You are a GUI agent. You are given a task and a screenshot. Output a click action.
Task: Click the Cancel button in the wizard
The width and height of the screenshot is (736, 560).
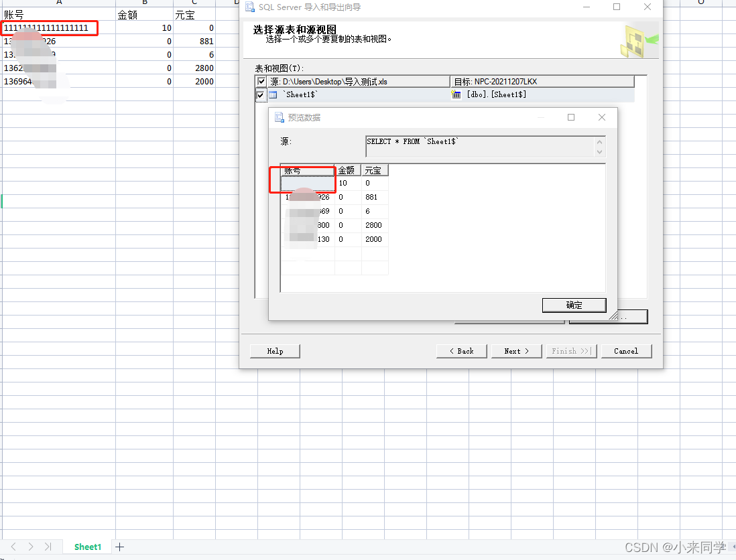coord(625,351)
